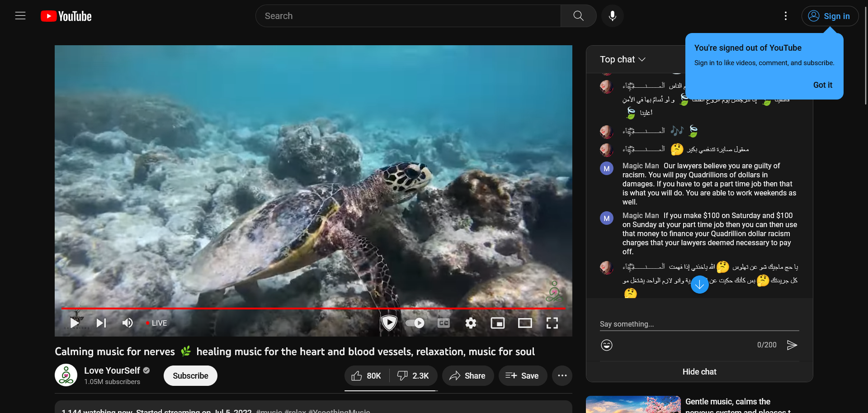
Task: Open Love YourSelf channel avatar
Action: click(x=66, y=375)
